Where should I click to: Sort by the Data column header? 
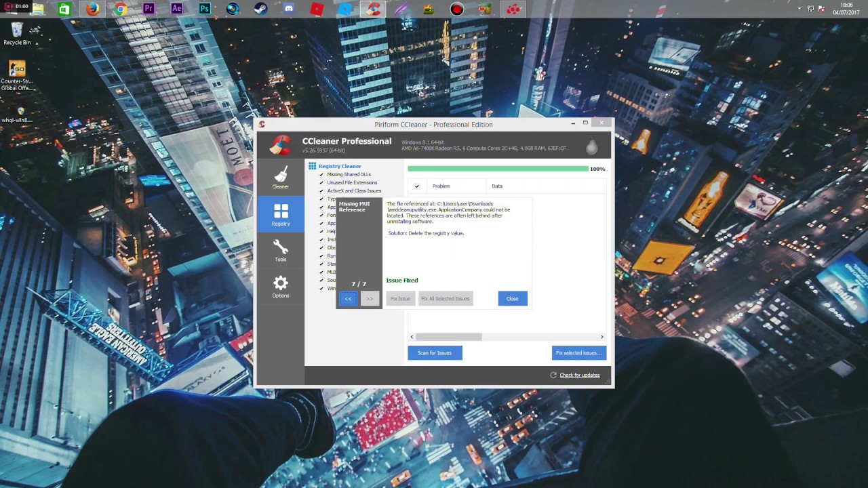pyautogui.click(x=497, y=186)
